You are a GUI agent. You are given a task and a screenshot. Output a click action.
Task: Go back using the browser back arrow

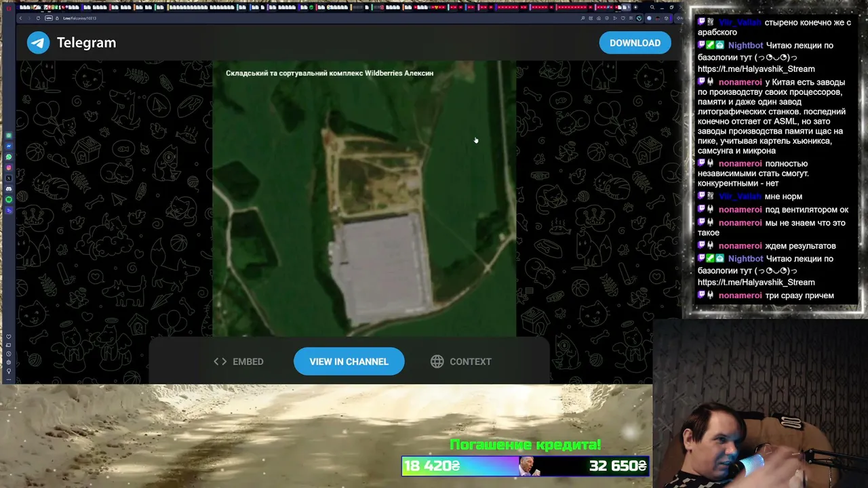20,18
